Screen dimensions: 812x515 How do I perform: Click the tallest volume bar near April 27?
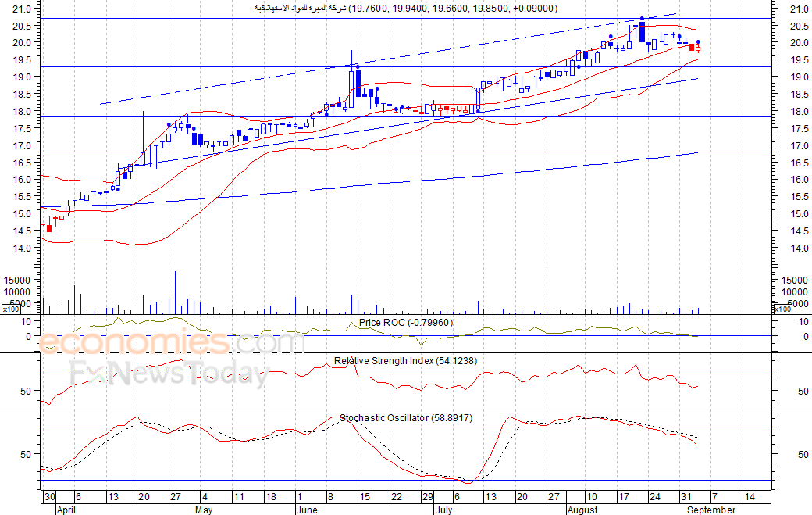point(175,292)
